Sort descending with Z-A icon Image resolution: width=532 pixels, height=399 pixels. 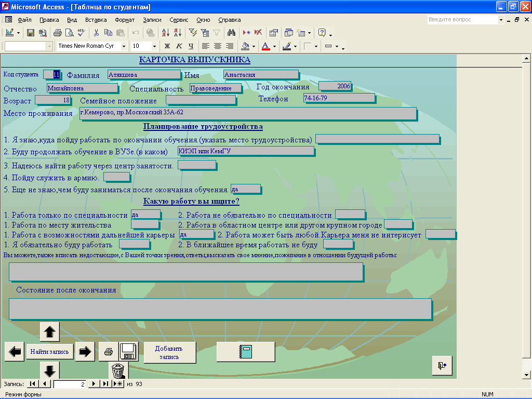[178, 33]
